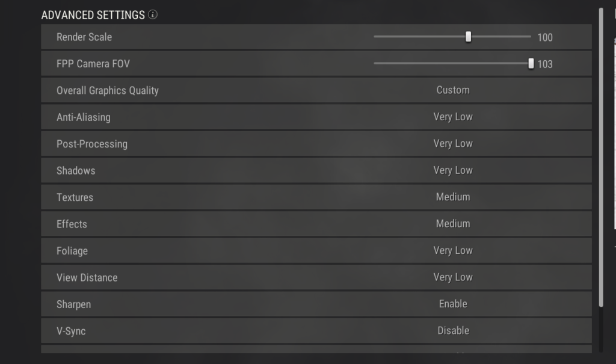Image resolution: width=616 pixels, height=364 pixels.
Task: Click the FPP Camera FOV label
Action: [x=93, y=64]
